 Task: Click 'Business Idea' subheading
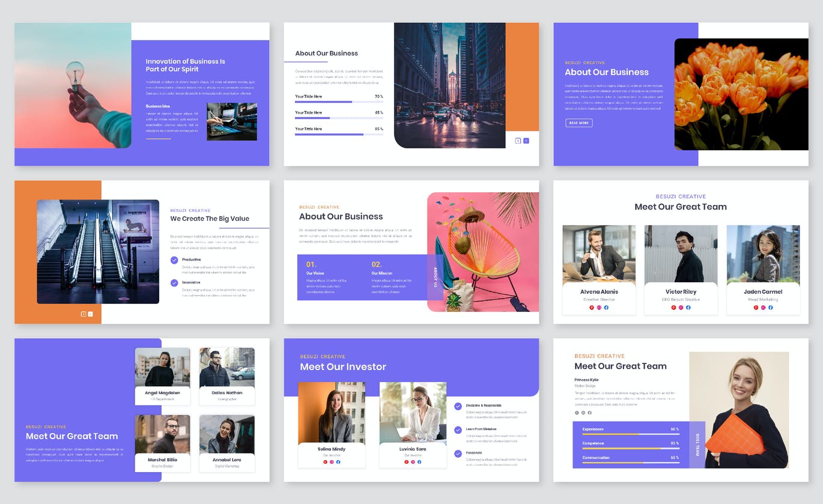tap(158, 106)
